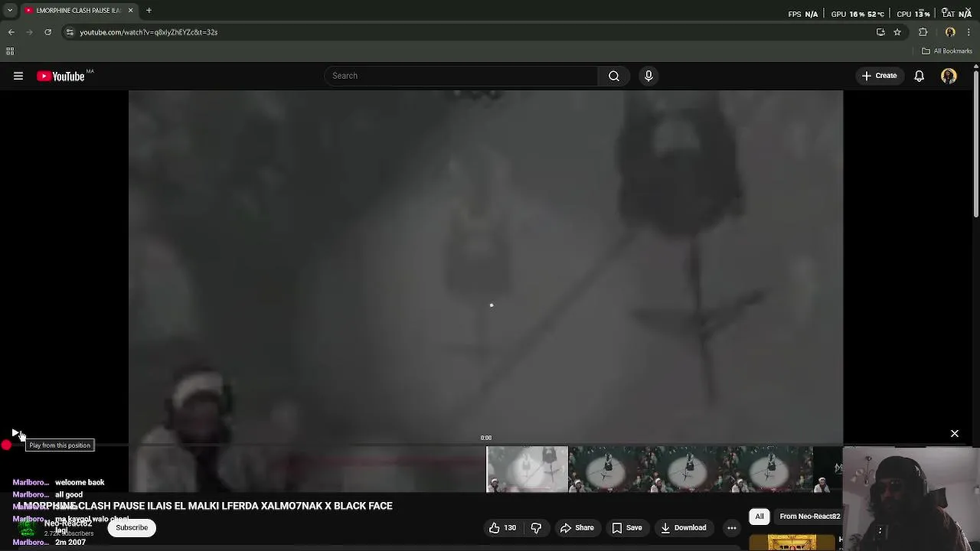Bookmark this page with star icon
Viewport: 980px width, 551px height.
[897, 32]
